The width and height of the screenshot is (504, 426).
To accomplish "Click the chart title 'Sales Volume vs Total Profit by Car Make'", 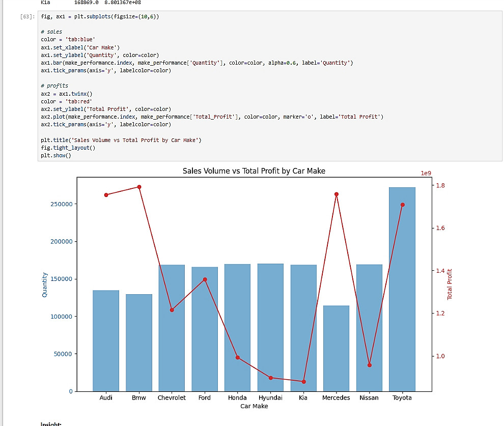I will [254, 171].
